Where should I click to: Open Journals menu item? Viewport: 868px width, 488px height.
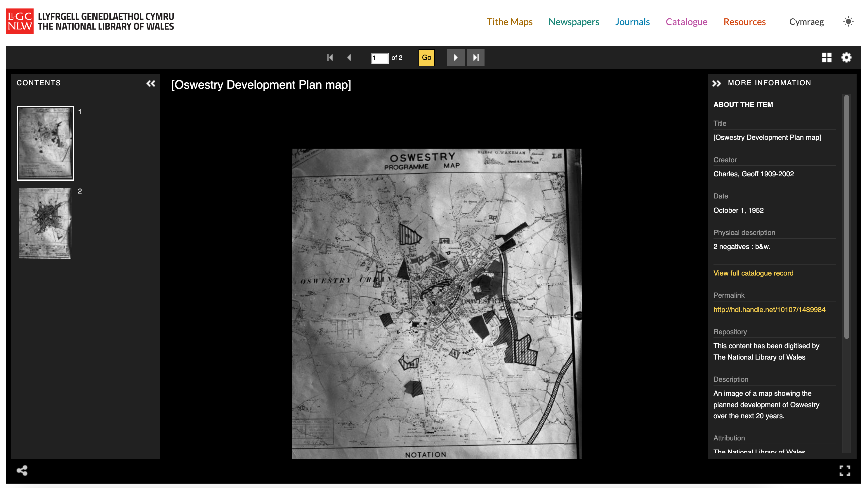coord(633,22)
